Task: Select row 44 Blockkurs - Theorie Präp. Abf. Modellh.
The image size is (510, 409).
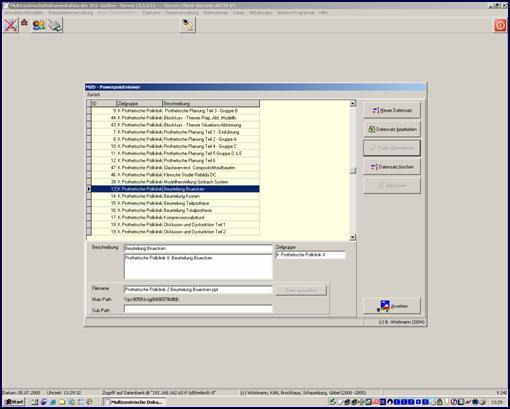Action: click(175, 118)
